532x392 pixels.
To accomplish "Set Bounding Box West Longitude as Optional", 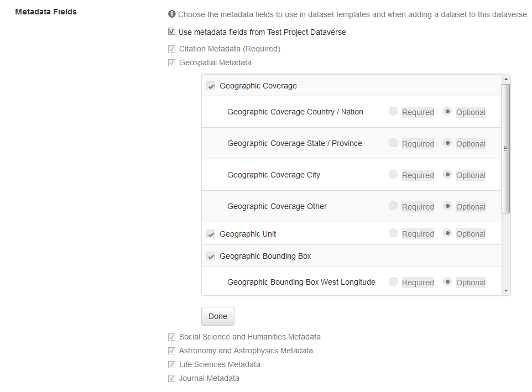I will [447, 281].
